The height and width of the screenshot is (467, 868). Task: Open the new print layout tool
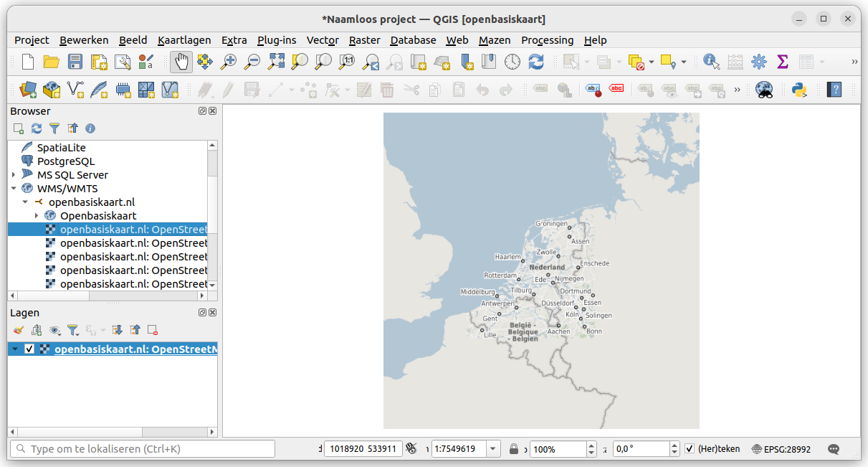point(99,62)
